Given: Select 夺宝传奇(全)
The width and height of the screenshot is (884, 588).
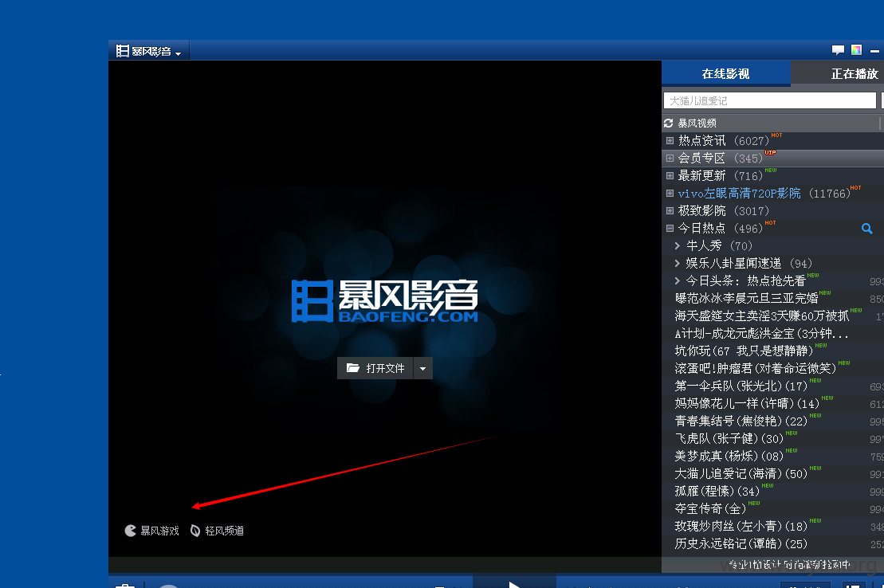Looking at the screenshot, I should click(x=710, y=508).
